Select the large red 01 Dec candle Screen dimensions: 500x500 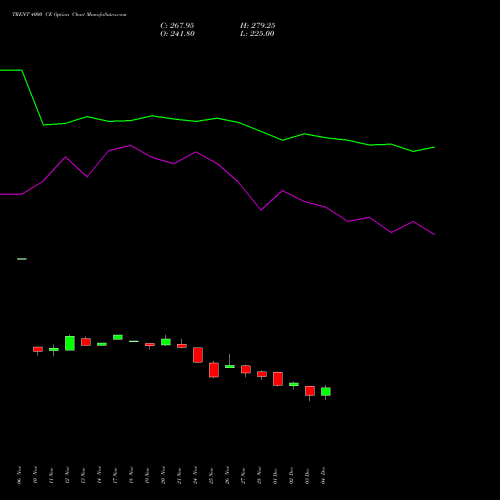coord(278,379)
